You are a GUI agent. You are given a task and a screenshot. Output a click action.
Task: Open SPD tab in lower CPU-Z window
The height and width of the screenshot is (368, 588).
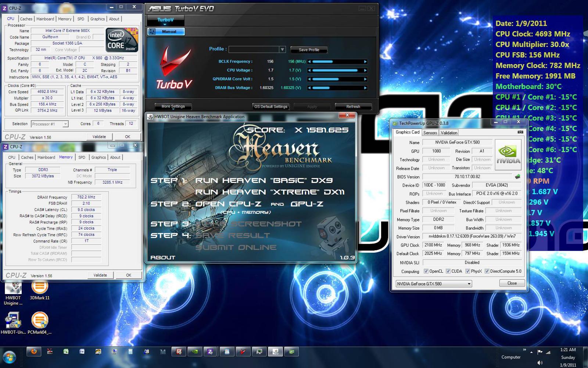(82, 157)
